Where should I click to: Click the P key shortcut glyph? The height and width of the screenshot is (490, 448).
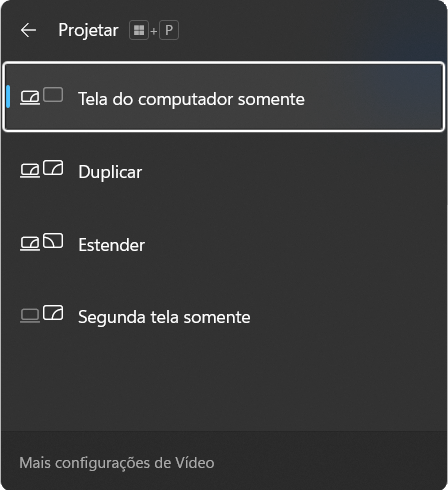[x=169, y=30]
